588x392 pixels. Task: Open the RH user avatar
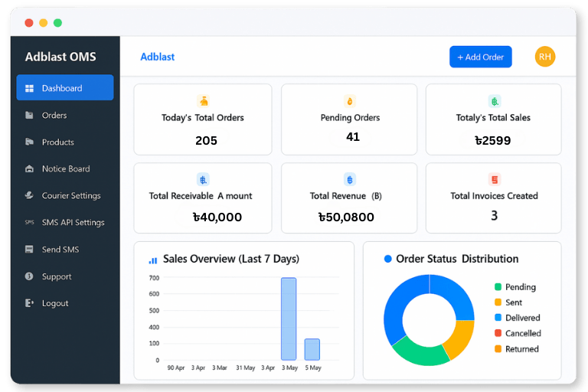[545, 57]
